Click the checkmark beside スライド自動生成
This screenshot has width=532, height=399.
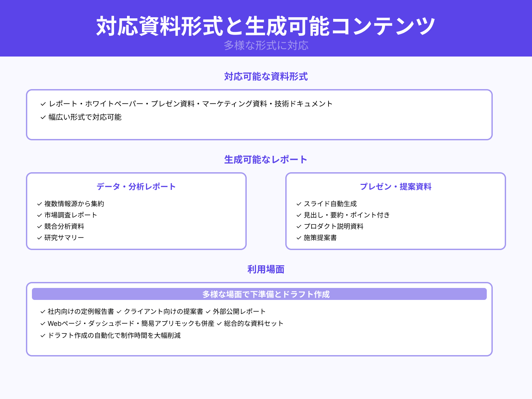298,204
